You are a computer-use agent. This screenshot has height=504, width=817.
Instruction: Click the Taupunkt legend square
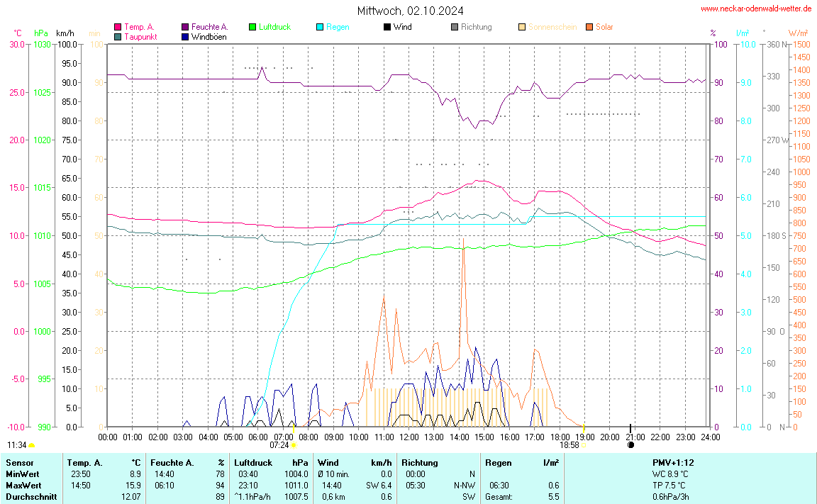click(x=118, y=36)
